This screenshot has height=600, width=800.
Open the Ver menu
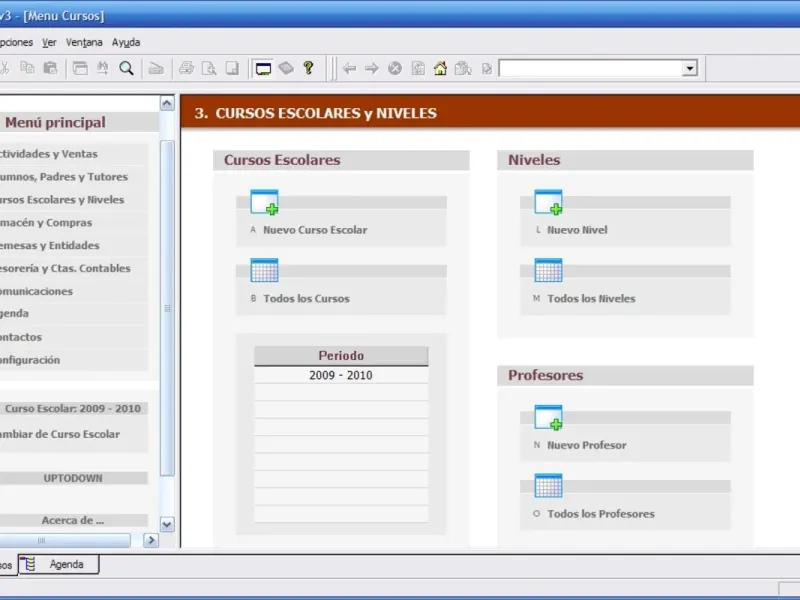click(x=49, y=42)
